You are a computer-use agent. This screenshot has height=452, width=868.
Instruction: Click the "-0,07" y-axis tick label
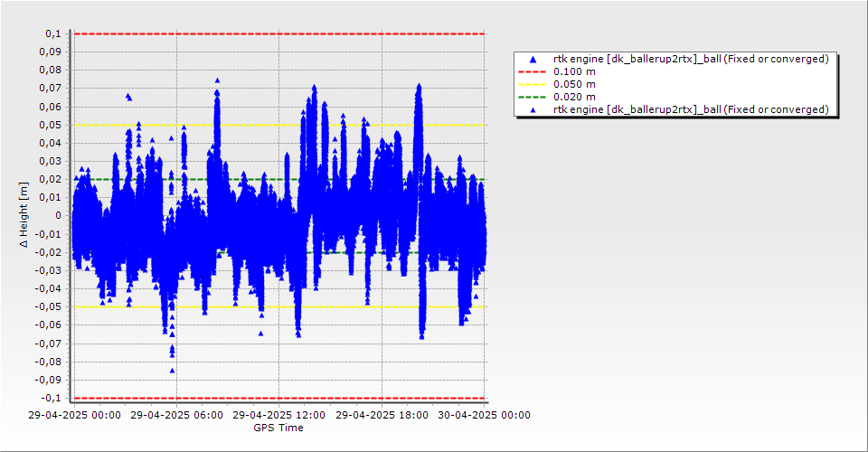pyautogui.click(x=49, y=344)
